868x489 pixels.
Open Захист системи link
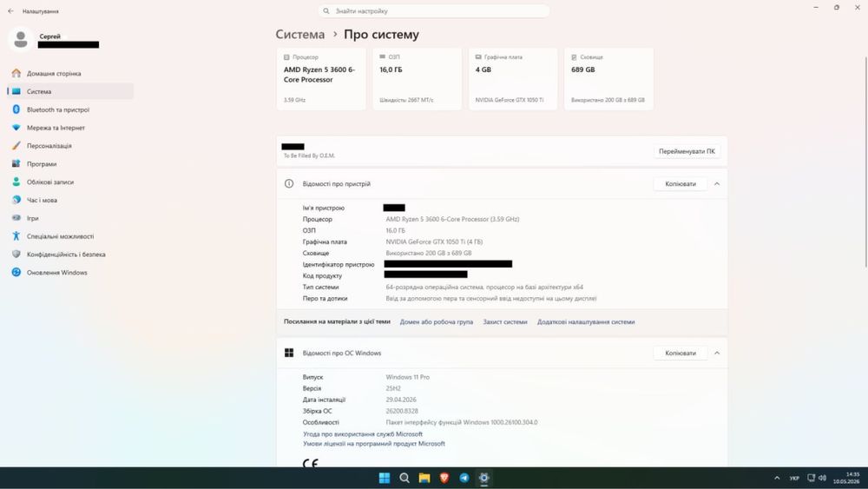[505, 321]
